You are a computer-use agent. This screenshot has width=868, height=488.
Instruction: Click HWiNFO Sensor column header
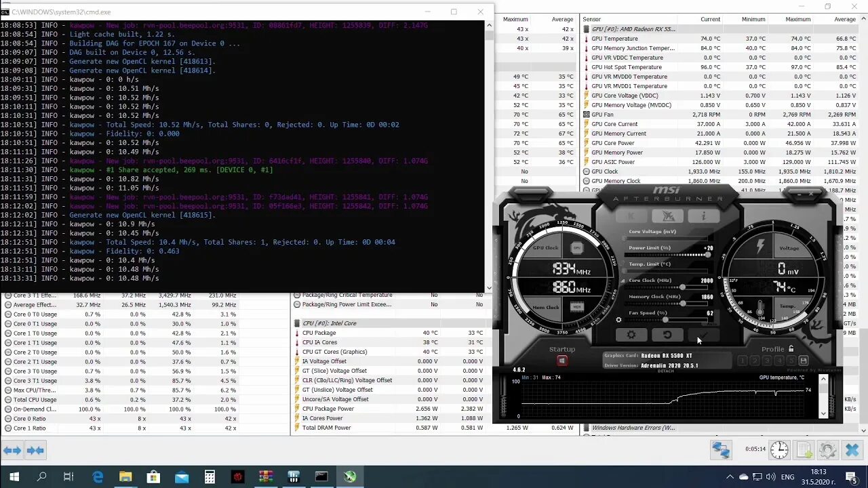click(x=591, y=19)
